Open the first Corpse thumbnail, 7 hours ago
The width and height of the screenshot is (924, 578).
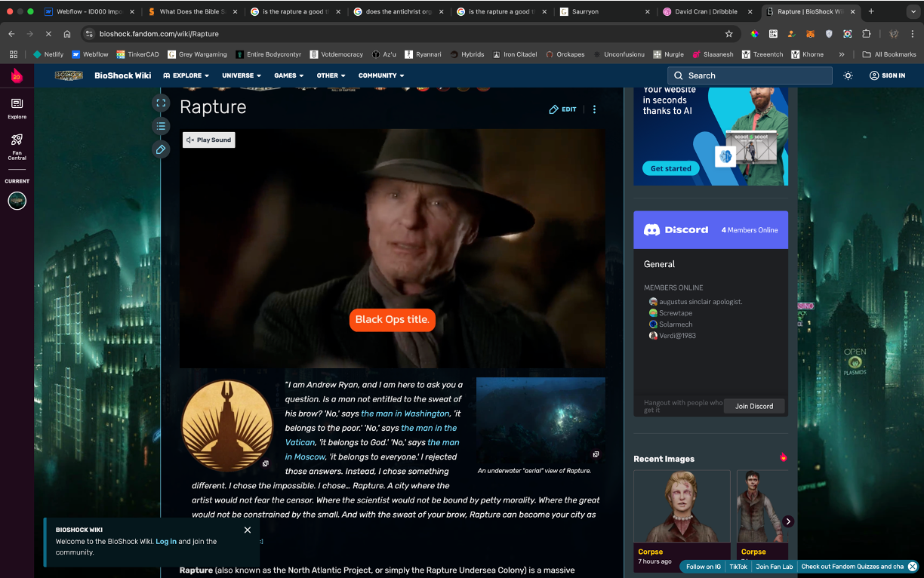[682, 506]
